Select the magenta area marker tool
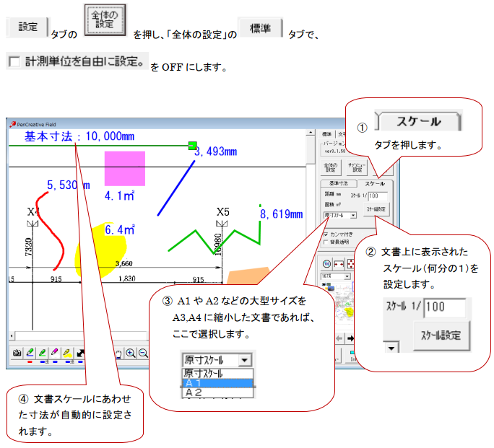494x448 pixels. [x=55, y=353]
